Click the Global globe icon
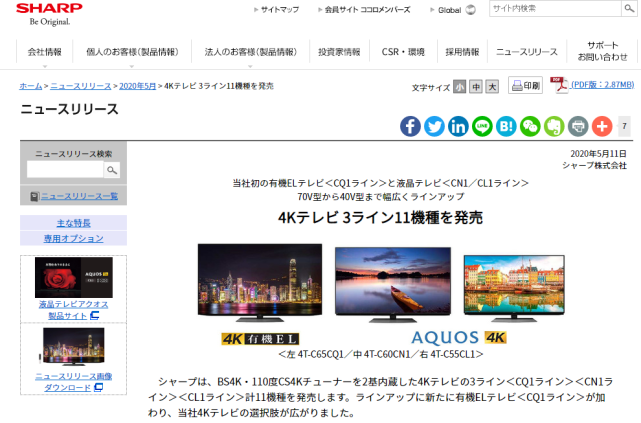Image resolution: width=641 pixels, height=423 pixels. coord(471,9)
